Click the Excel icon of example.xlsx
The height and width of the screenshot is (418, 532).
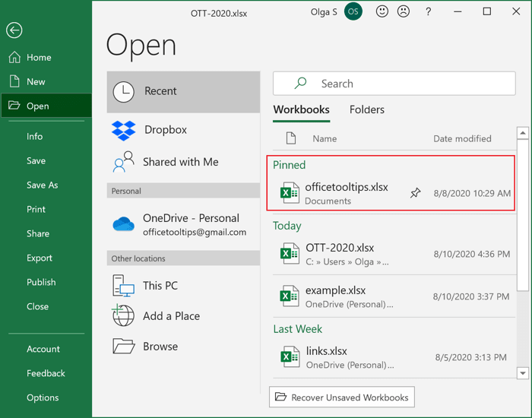290,296
